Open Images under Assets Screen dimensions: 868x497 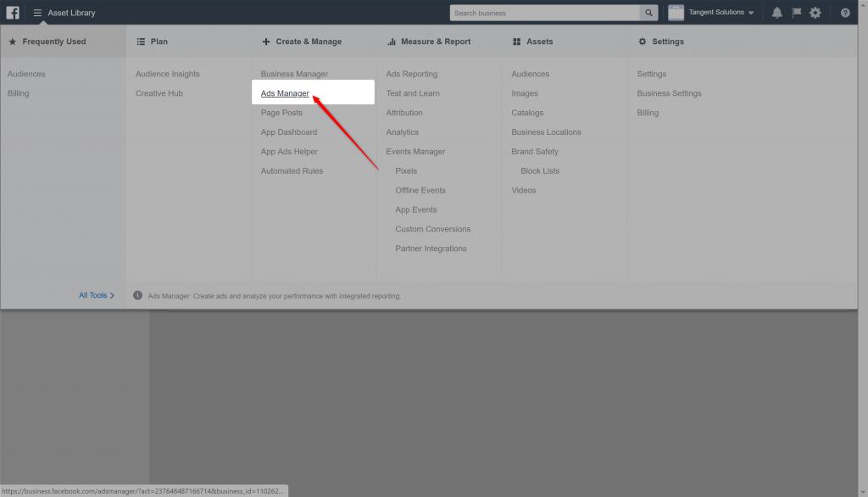click(x=524, y=93)
